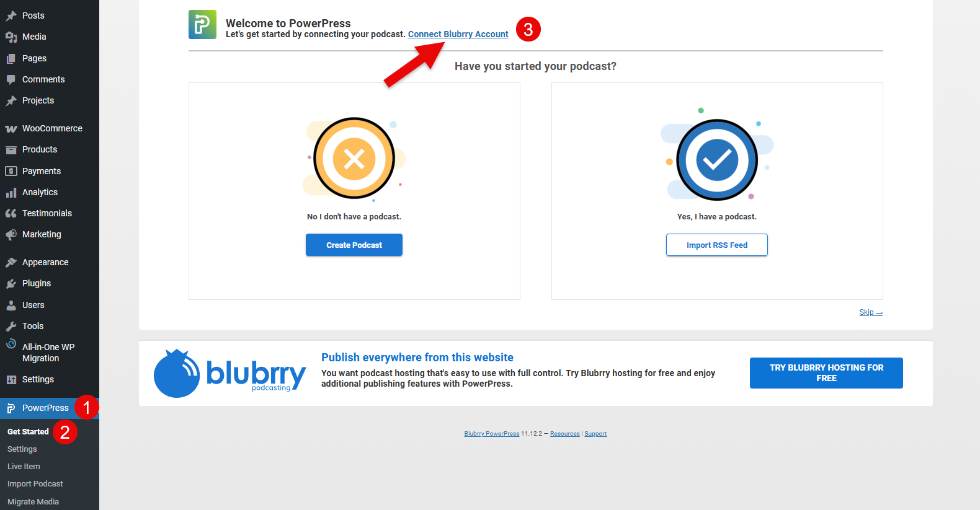
Task: Click the PowerPress sidebar logo icon
Action: point(11,408)
